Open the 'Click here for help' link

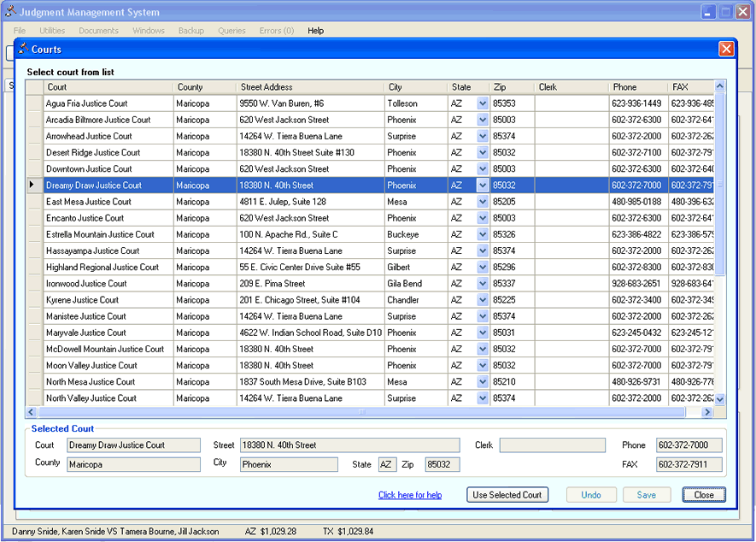(410, 495)
